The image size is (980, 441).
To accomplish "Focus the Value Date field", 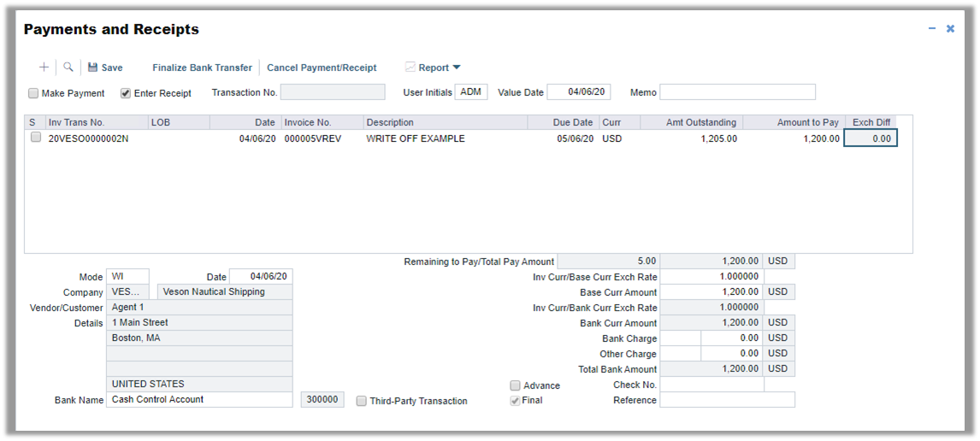I will click(579, 92).
